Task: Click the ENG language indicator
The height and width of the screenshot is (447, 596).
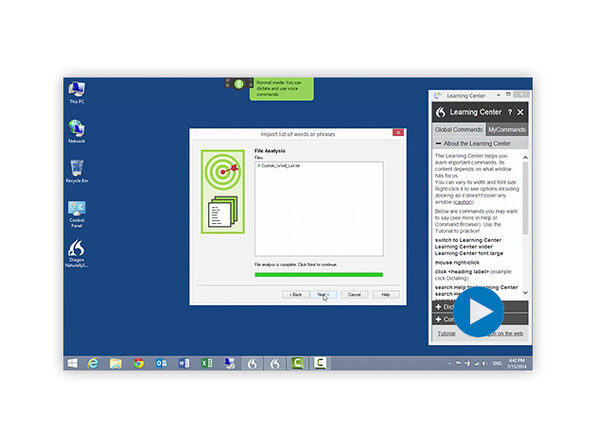Action: click(x=497, y=363)
